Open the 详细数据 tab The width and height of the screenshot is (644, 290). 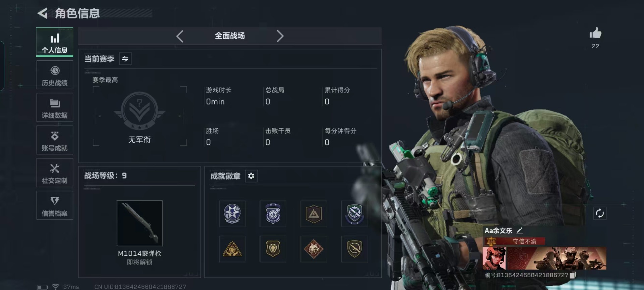[x=55, y=108]
